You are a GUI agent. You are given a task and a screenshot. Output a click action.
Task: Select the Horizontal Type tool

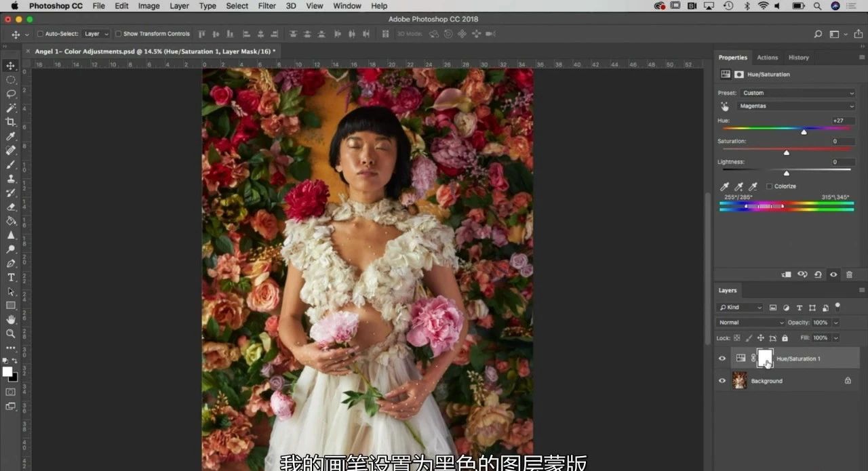click(x=11, y=277)
